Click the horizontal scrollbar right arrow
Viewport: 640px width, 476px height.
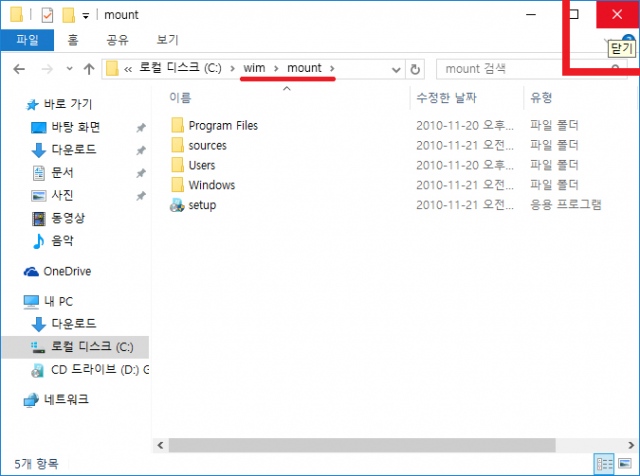[x=631, y=445]
